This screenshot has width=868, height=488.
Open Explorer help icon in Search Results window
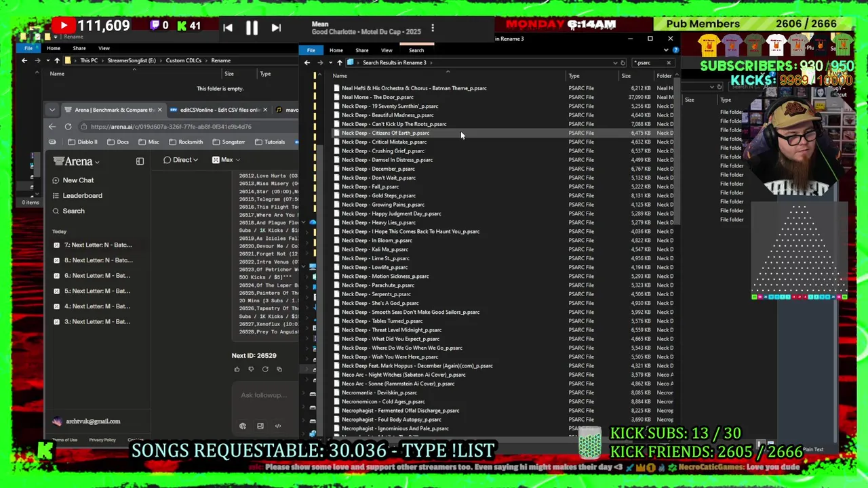675,50
